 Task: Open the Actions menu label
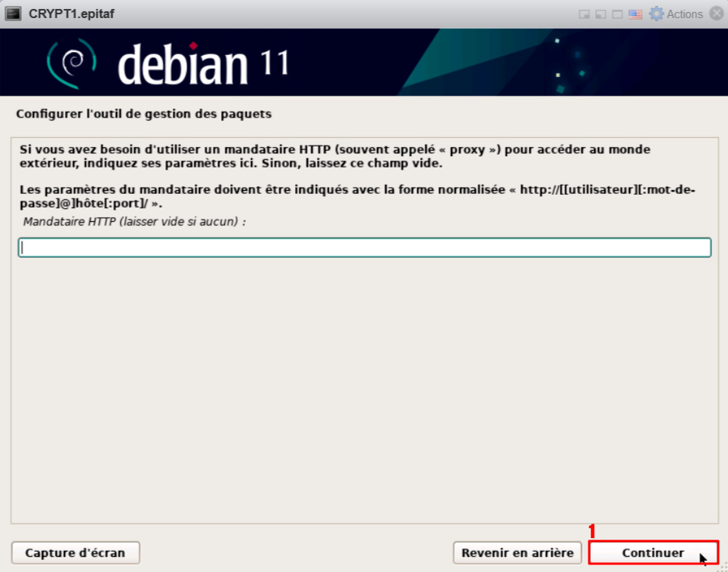pos(684,14)
